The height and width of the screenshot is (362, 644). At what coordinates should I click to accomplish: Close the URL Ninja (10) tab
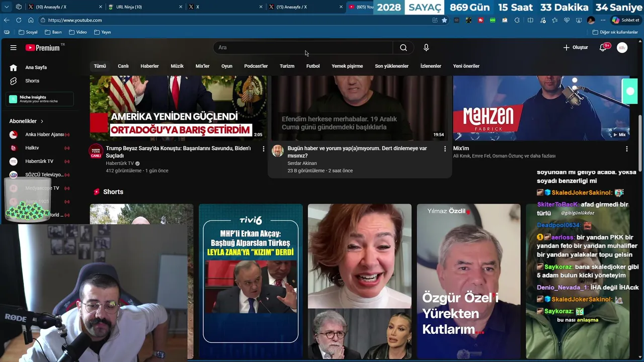(181, 7)
